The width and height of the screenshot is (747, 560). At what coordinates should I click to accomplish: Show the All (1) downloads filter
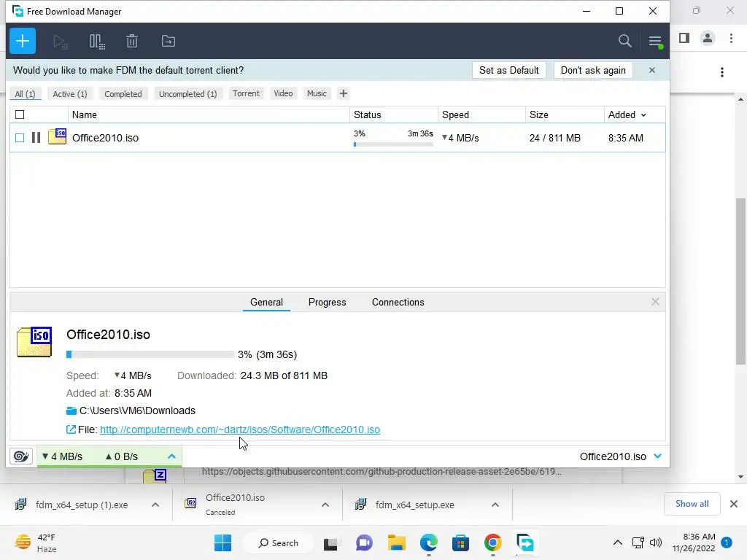(26, 94)
